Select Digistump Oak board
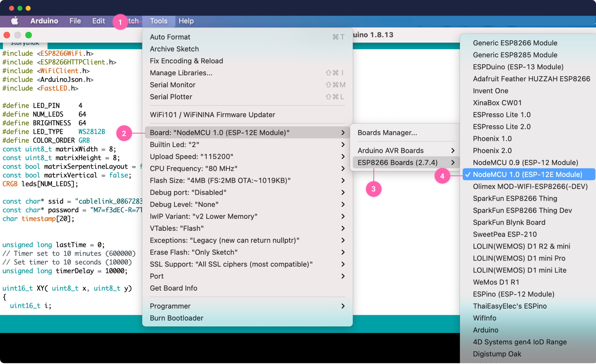The width and height of the screenshot is (596, 364). (529, 354)
